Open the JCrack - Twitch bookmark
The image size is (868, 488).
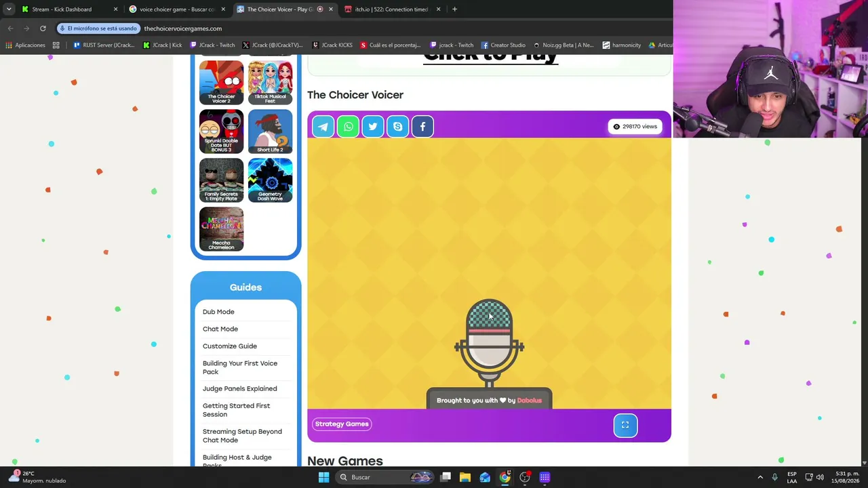213,45
